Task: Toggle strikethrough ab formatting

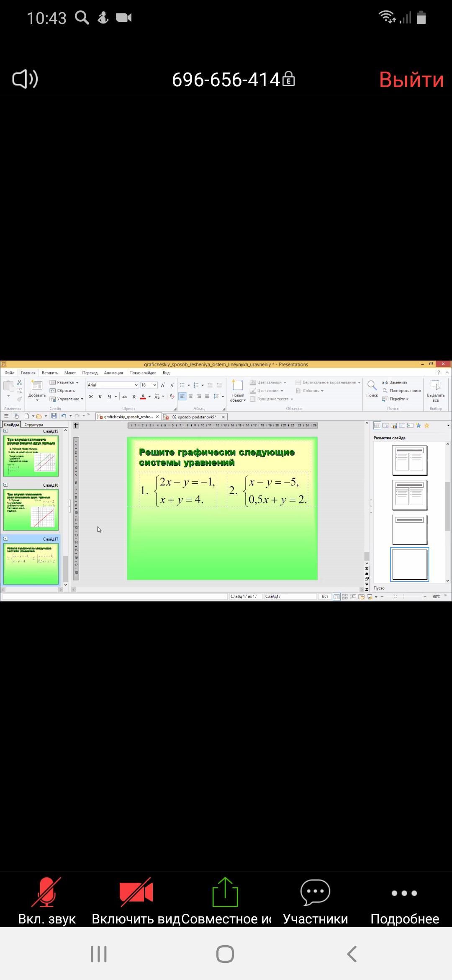Action: click(124, 397)
